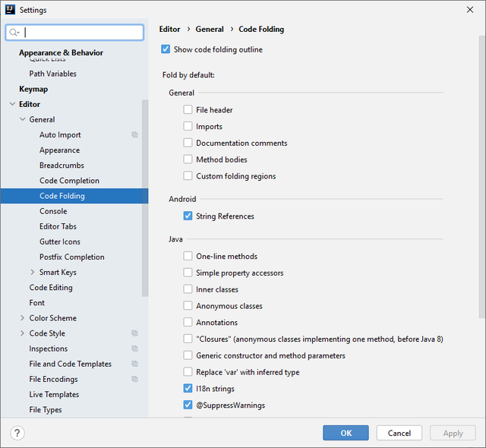Open the Editor Tabs settings page

58,226
